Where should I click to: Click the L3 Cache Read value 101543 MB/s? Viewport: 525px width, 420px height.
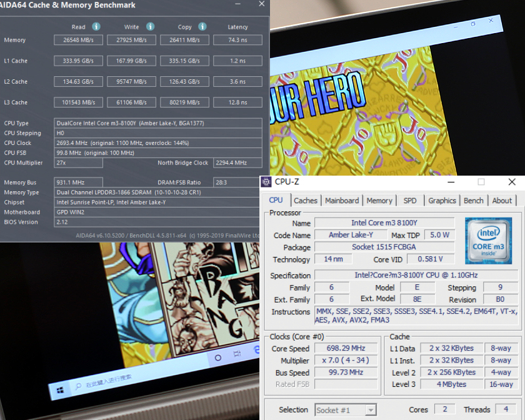pos(78,102)
